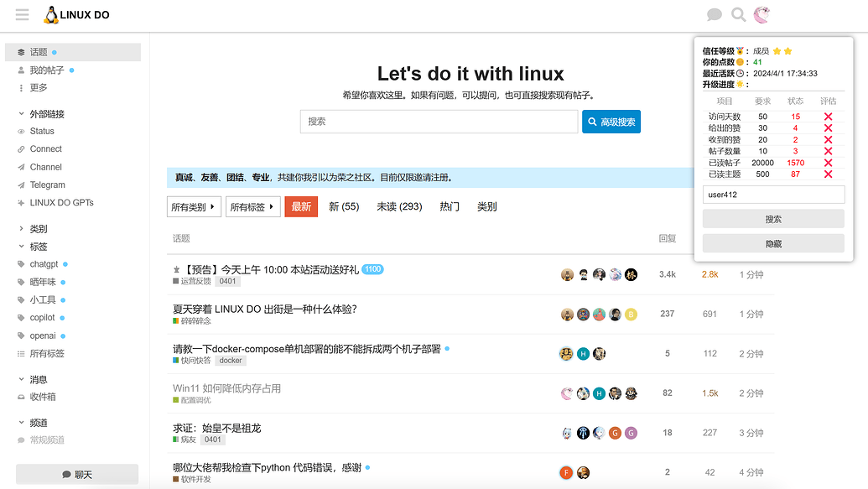The width and height of the screenshot is (868, 489).
Task: Click the 聊天 button at sidebar bottom
Action: (x=77, y=475)
